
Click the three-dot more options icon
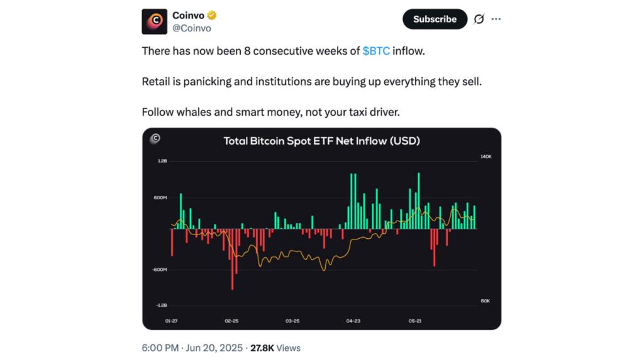(496, 19)
